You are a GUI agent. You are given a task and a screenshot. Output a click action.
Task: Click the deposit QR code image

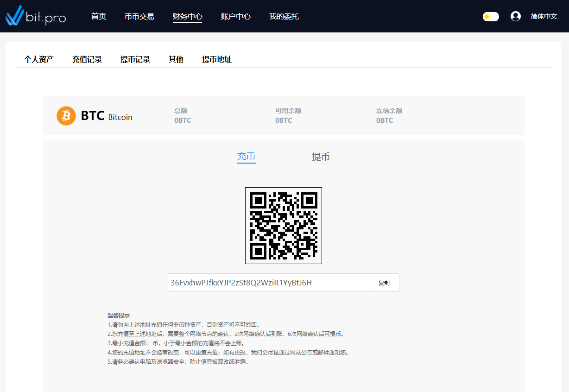284,226
